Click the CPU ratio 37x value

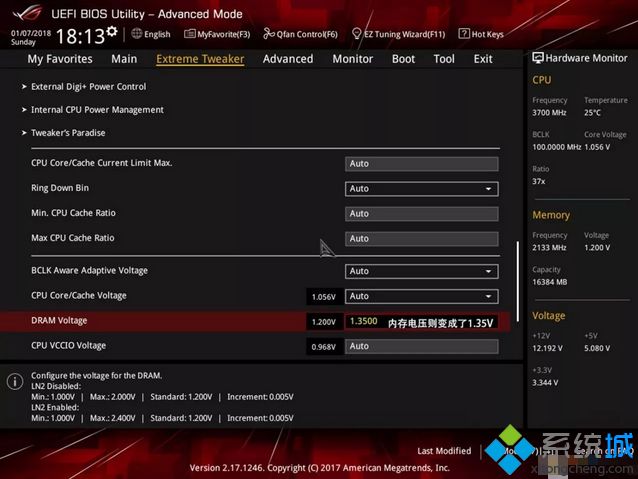click(539, 182)
